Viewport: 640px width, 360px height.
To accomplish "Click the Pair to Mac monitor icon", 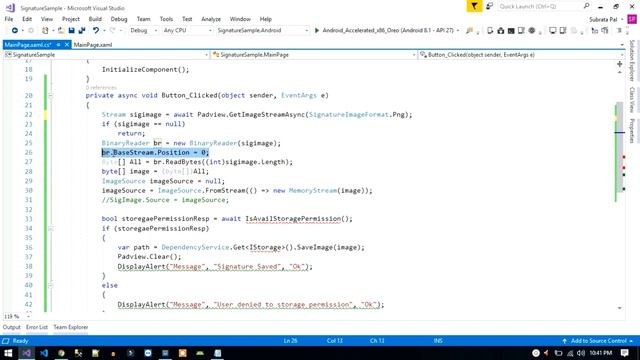I will tap(553, 31).
